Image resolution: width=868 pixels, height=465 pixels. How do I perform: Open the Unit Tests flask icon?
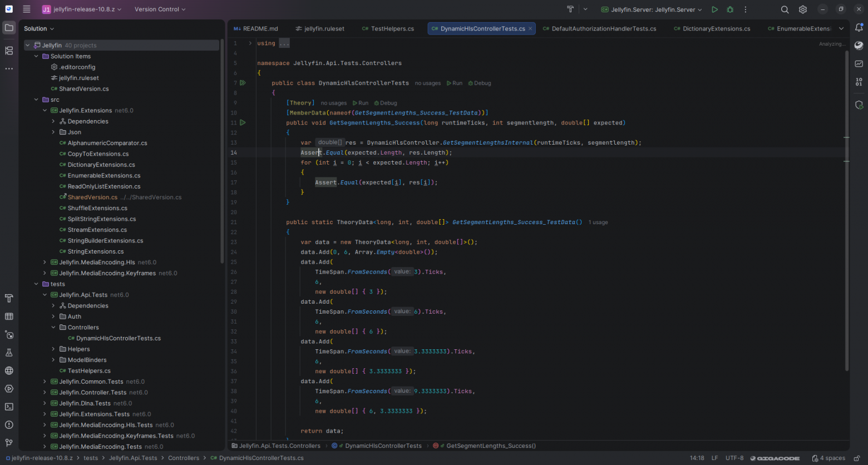(9, 353)
